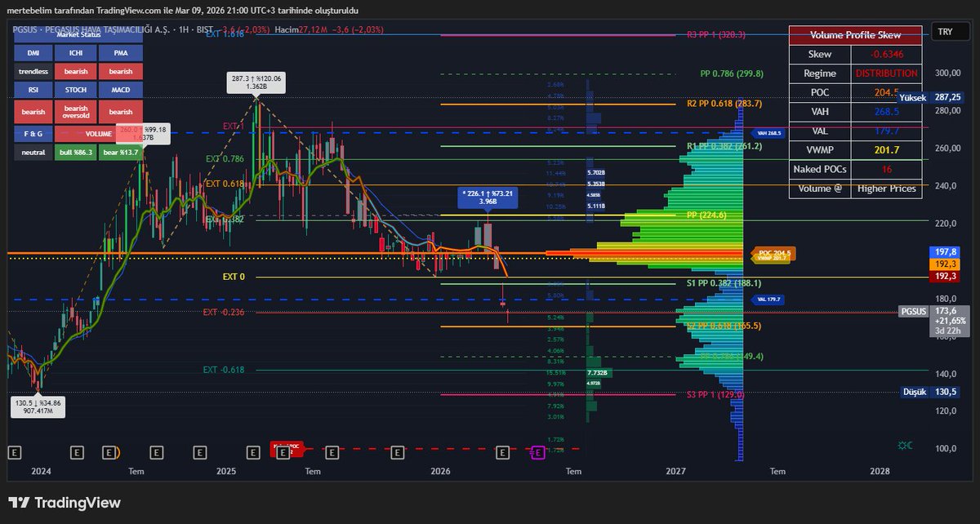Click the ICHI cell in status table

tap(76, 52)
